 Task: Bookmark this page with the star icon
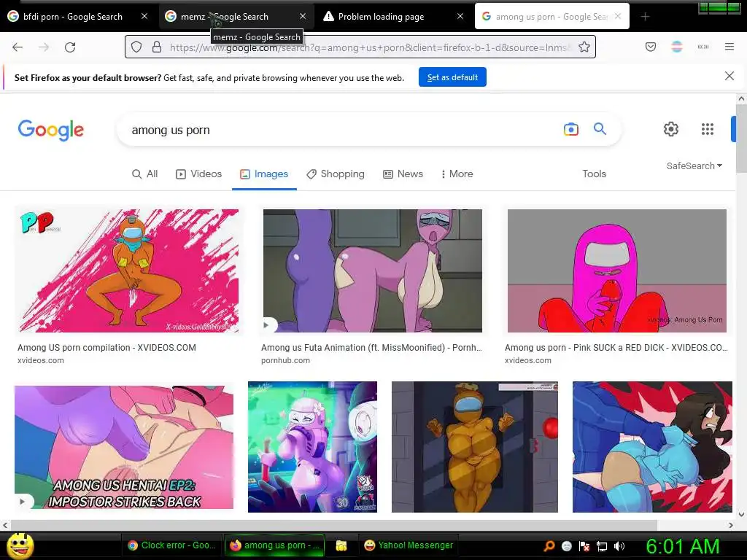(584, 47)
